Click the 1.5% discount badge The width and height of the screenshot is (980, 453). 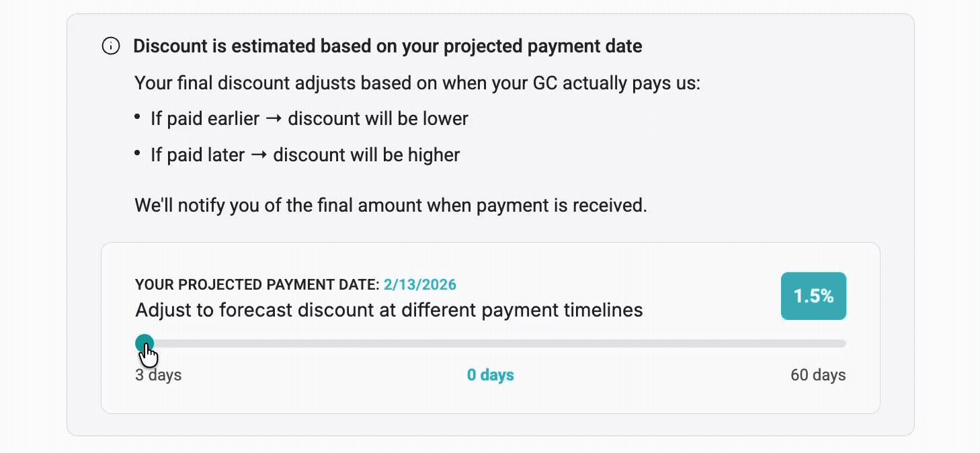tap(813, 296)
